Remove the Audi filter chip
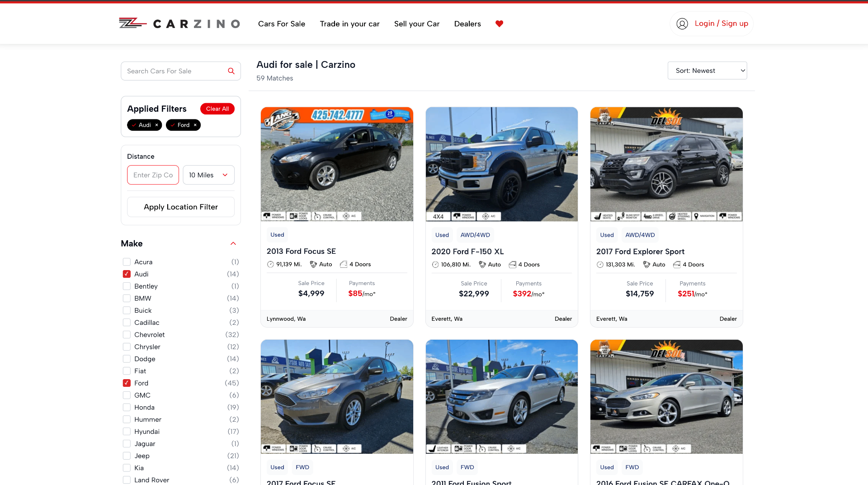 156,125
